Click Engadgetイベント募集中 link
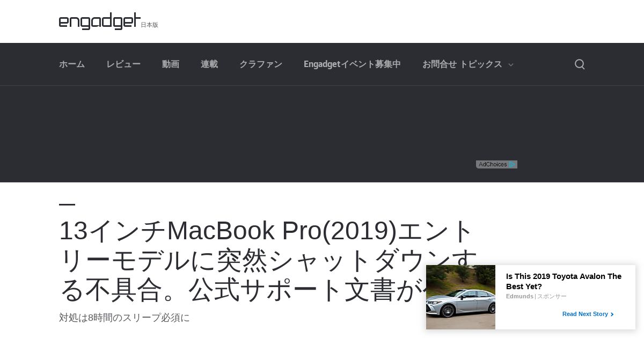The width and height of the screenshot is (644, 338). click(x=352, y=64)
